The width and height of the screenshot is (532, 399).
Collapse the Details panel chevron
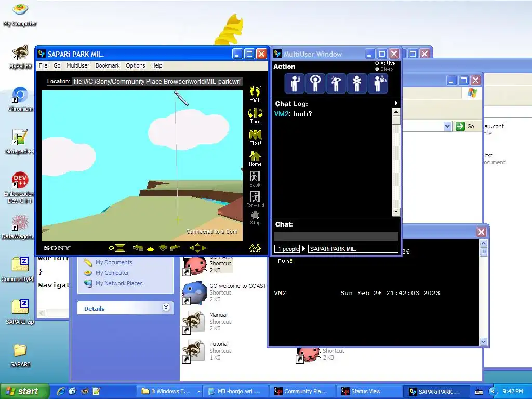pos(166,308)
